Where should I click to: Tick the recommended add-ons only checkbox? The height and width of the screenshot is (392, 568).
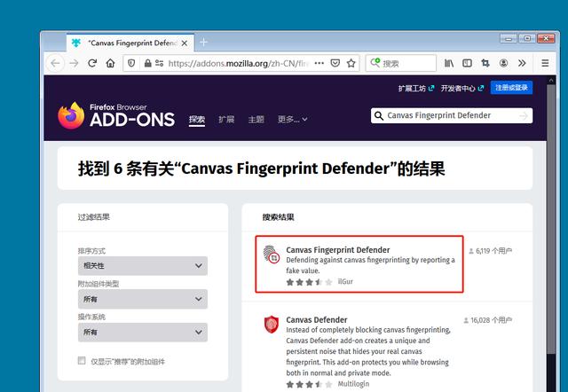(82, 360)
